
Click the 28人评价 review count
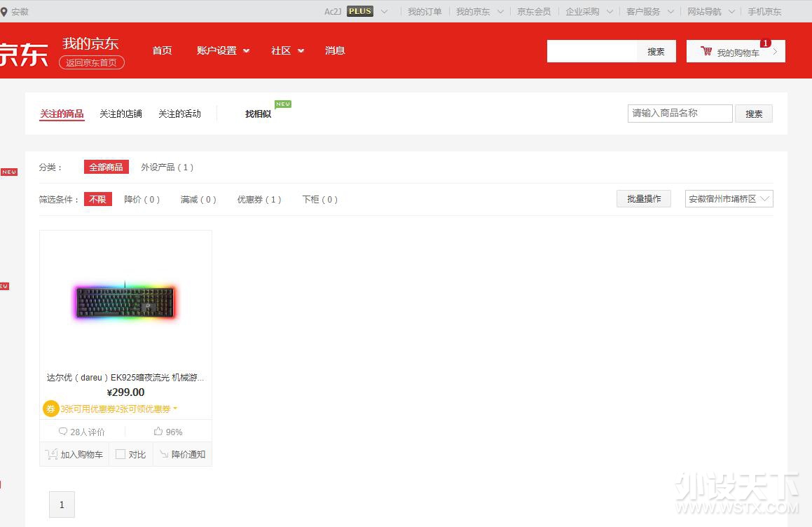88,432
